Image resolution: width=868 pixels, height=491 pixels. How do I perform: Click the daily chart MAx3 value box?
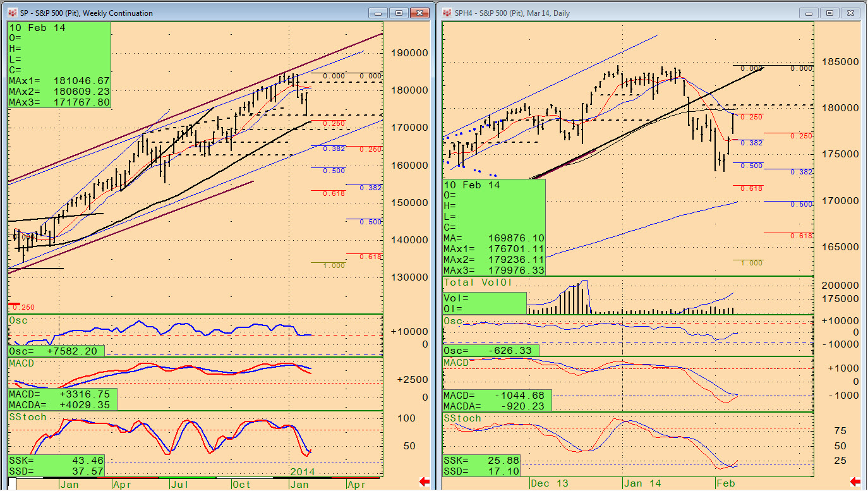click(x=494, y=269)
